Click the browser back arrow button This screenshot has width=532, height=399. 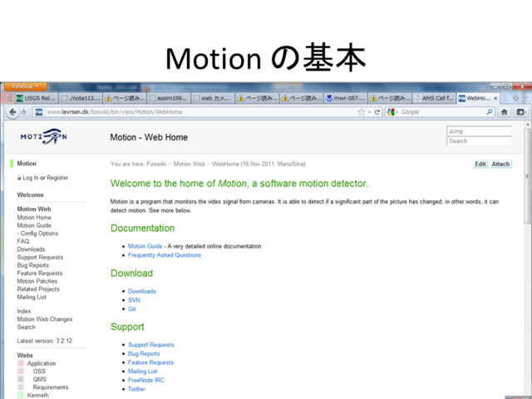click(x=12, y=112)
